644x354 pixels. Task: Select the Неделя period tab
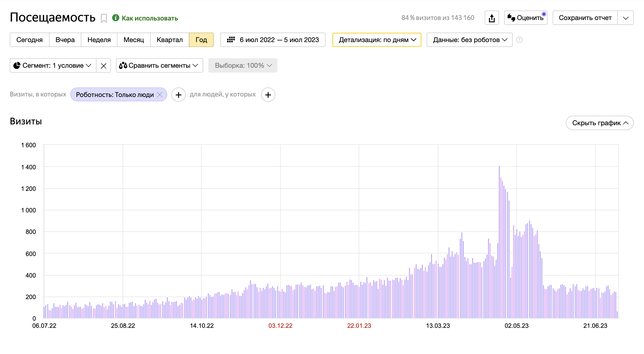pyautogui.click(x=99, y=40)
